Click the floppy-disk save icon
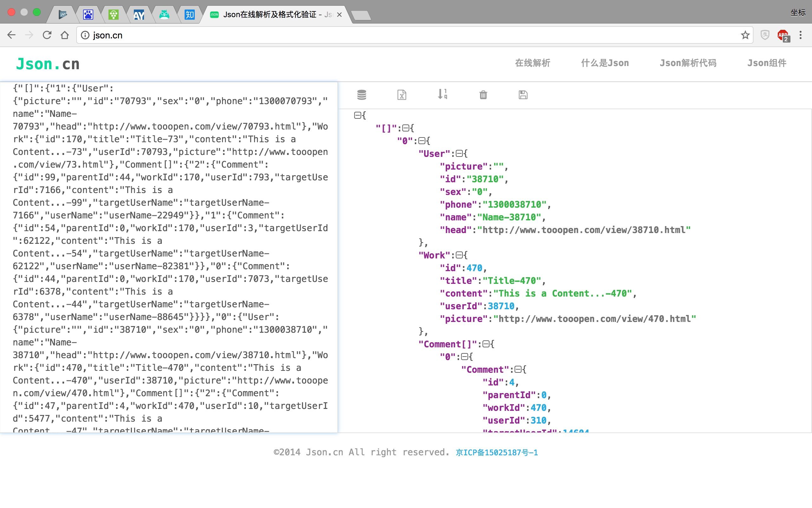The image size is (812, 508). [x=523, y=95]
